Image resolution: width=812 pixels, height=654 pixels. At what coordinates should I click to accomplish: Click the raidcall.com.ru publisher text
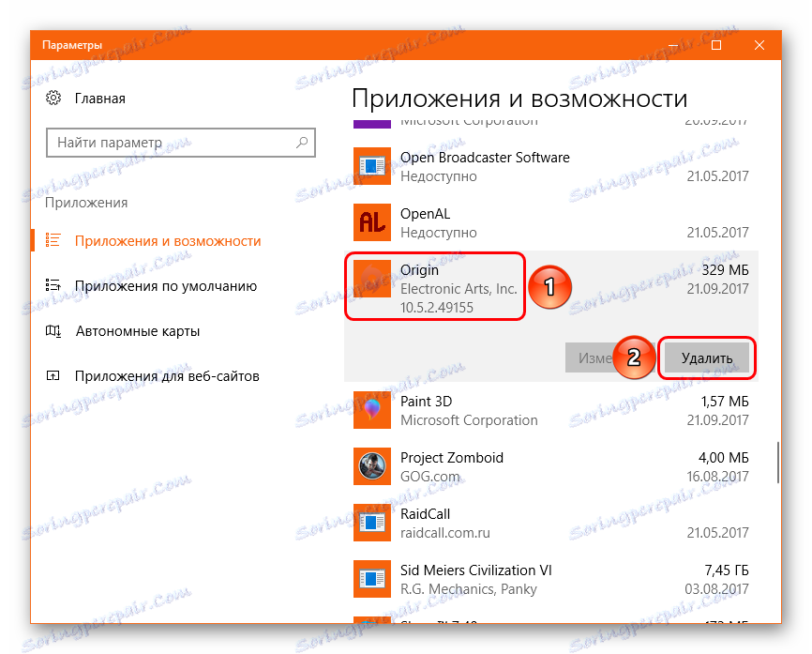[444, 533]
